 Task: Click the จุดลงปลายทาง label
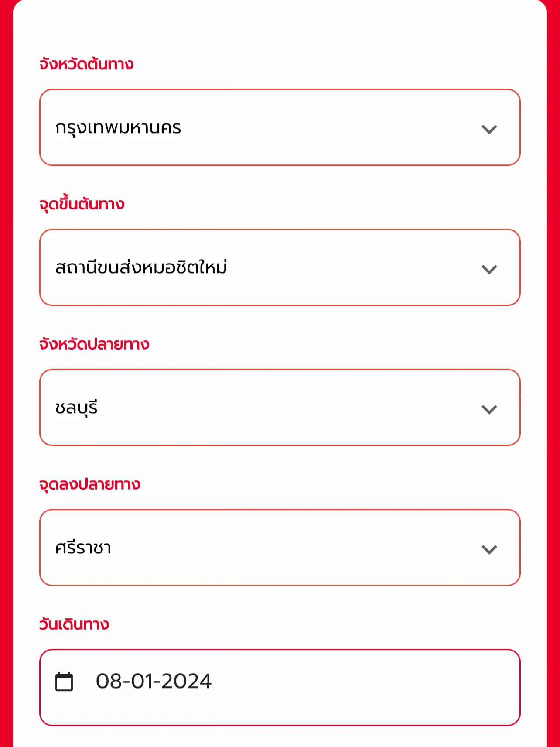89,484
